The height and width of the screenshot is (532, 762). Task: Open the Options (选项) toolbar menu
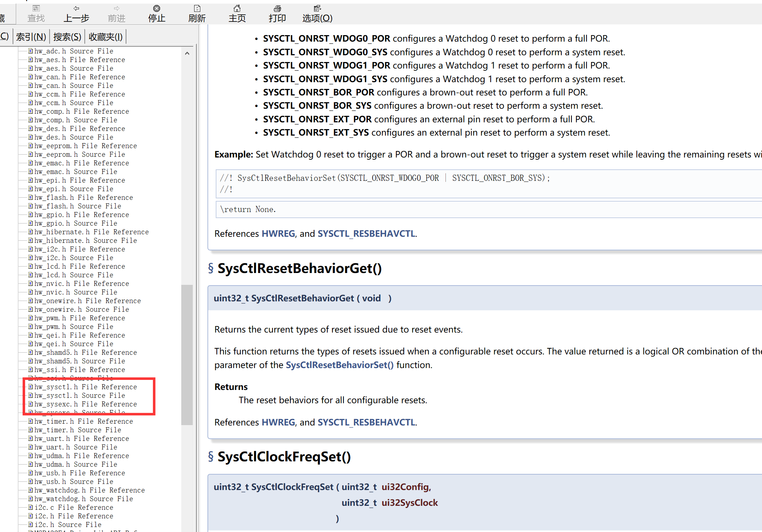point(317,13)
